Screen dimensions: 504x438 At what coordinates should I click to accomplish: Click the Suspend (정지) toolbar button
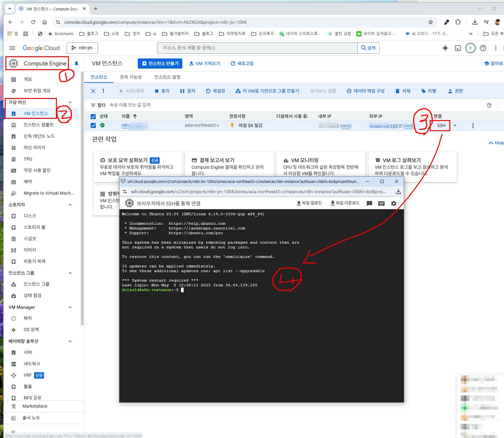[x=187, y=91]
